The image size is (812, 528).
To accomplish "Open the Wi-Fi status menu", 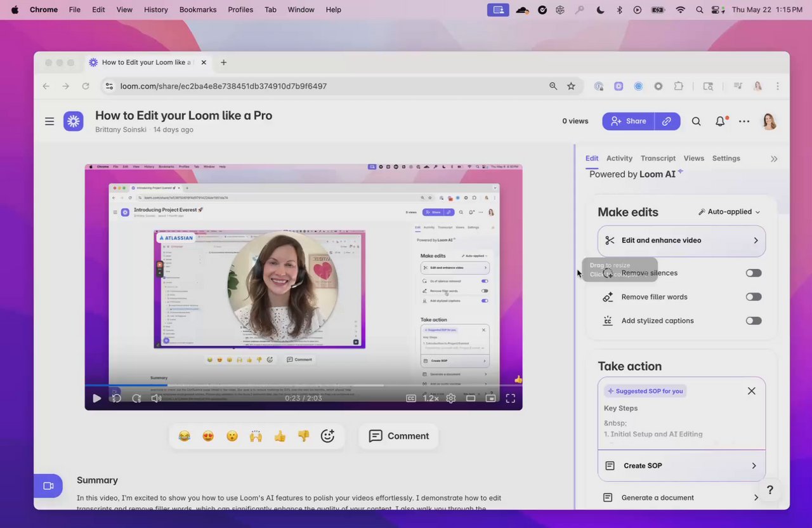I will pos(680,10).
